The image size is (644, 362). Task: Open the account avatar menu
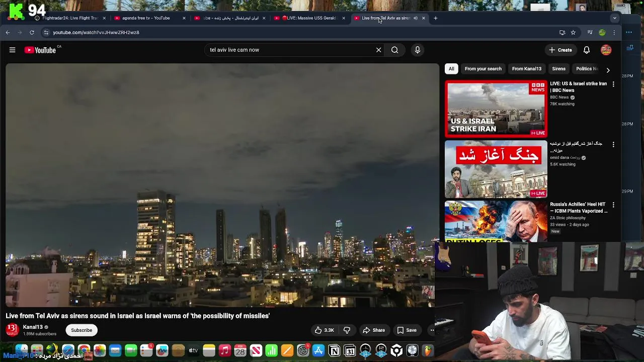tap(606, 50)
